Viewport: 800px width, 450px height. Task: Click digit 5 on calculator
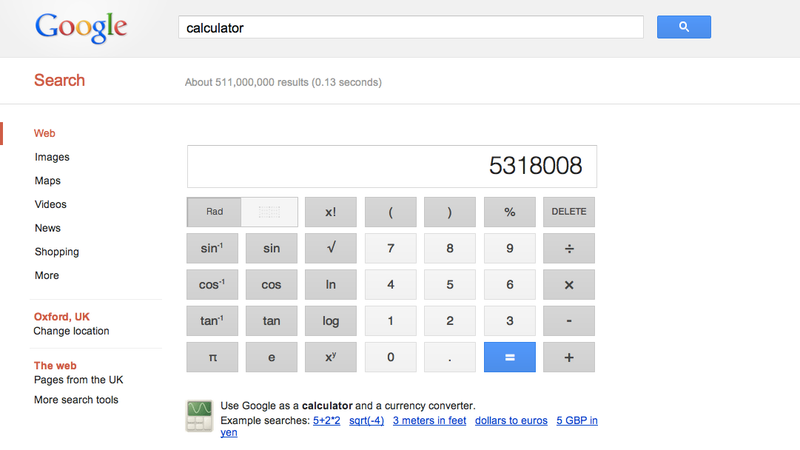point(449,285)
